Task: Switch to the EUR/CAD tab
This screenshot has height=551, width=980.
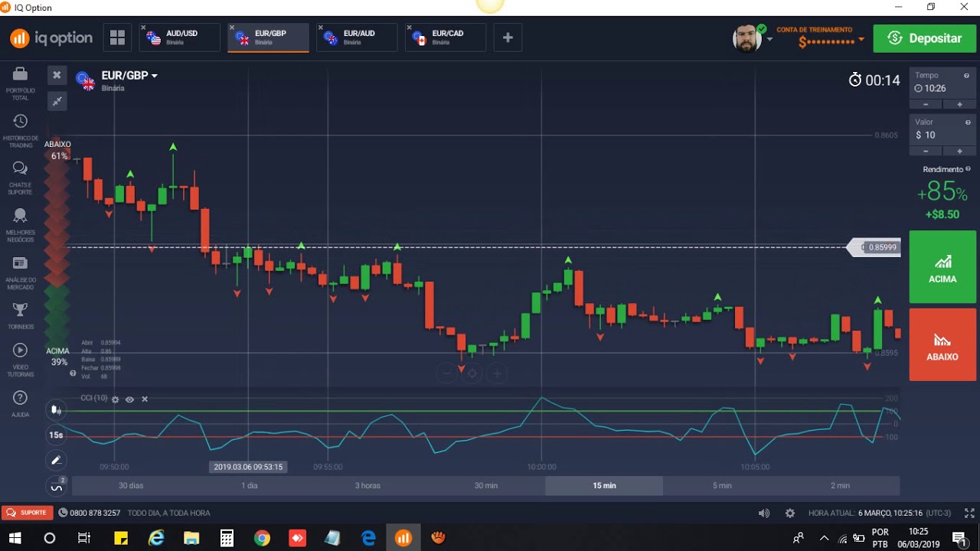Action: coord(446,37)
